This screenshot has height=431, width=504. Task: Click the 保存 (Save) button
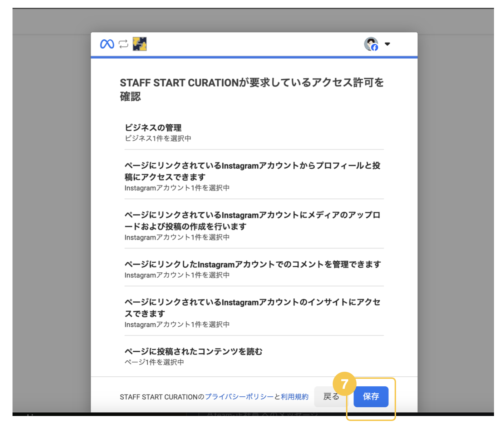(x=371, y=396)
